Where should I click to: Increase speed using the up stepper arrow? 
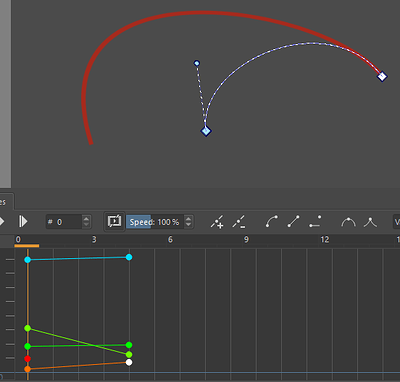point(189,219)
